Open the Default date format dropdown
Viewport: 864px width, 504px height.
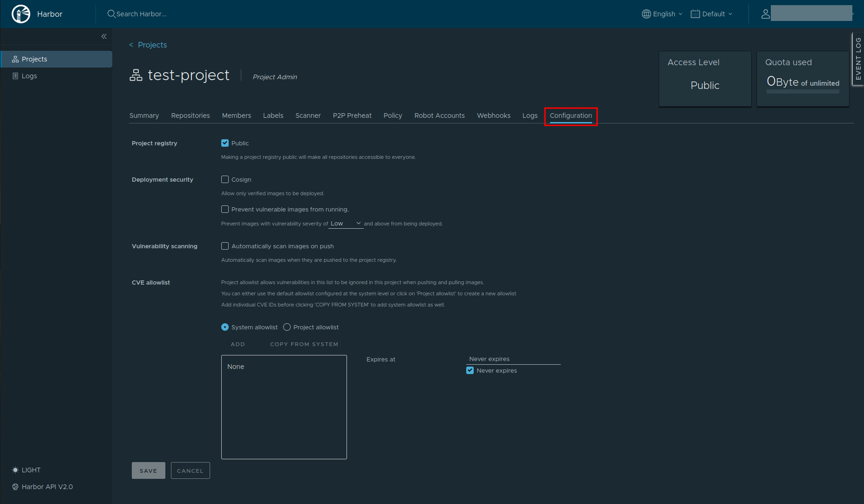click(x=713, y=14)
